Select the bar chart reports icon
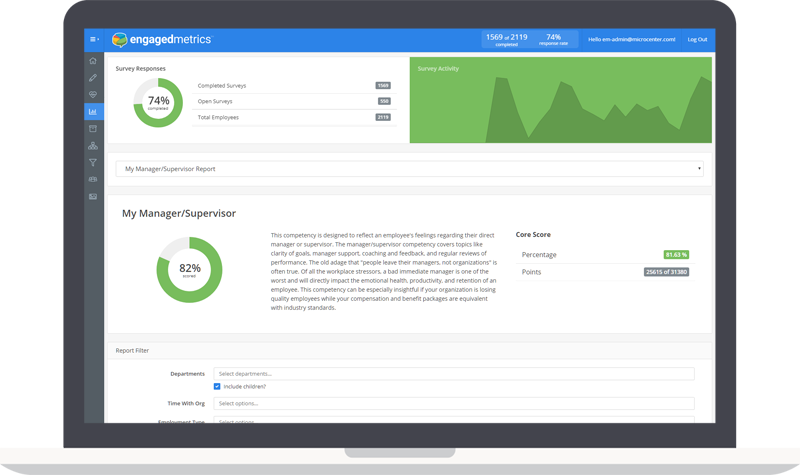The image size is (800, 475). (x=94, y=112)
